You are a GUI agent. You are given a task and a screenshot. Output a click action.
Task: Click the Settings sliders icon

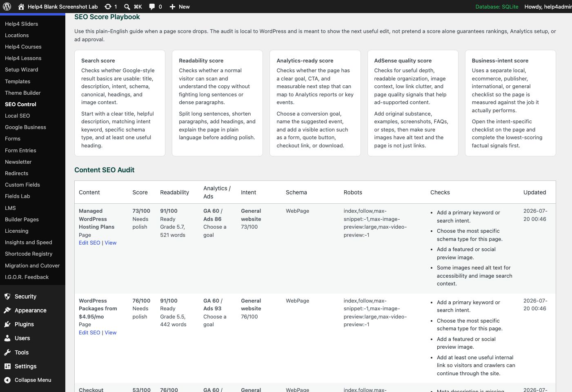point(7,366)
